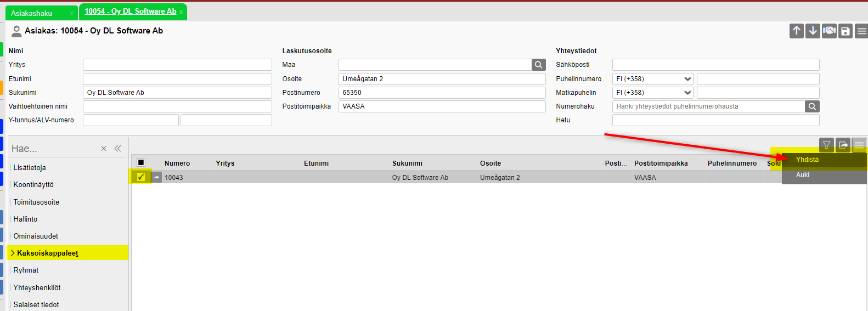
Task: Click the Umeågatan 2 table cell
Action: pos(500,178)
